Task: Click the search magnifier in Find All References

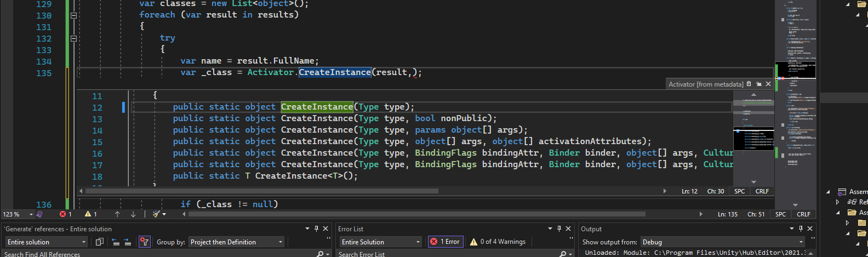Action: coord(320,254)
